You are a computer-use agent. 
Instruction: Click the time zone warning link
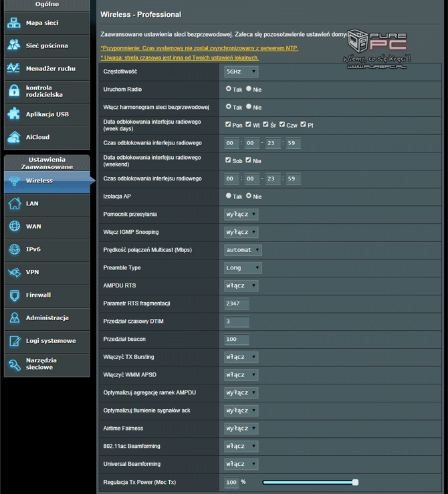pos(180,57)
